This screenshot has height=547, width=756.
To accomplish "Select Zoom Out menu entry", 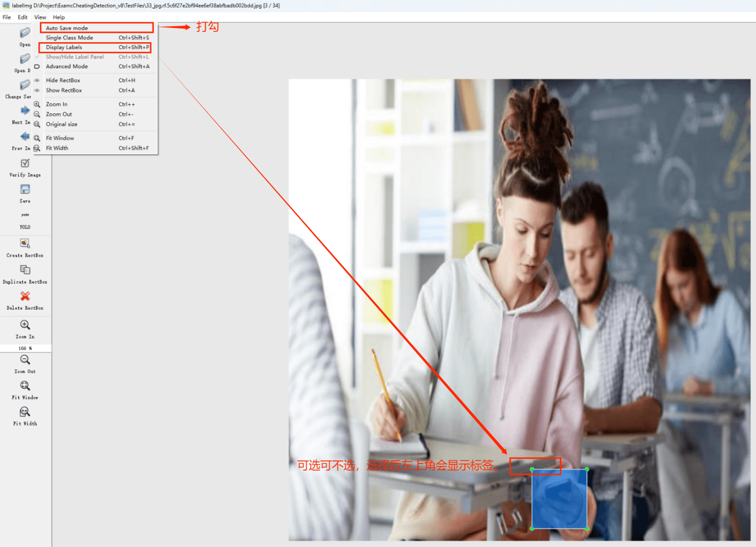I will [x=95, y=114].
